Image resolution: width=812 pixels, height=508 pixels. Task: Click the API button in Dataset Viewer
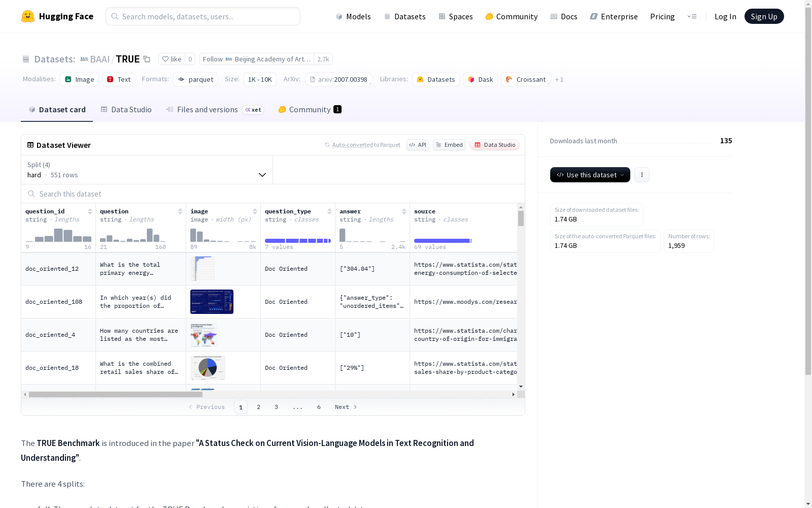[x=418, y=145]
